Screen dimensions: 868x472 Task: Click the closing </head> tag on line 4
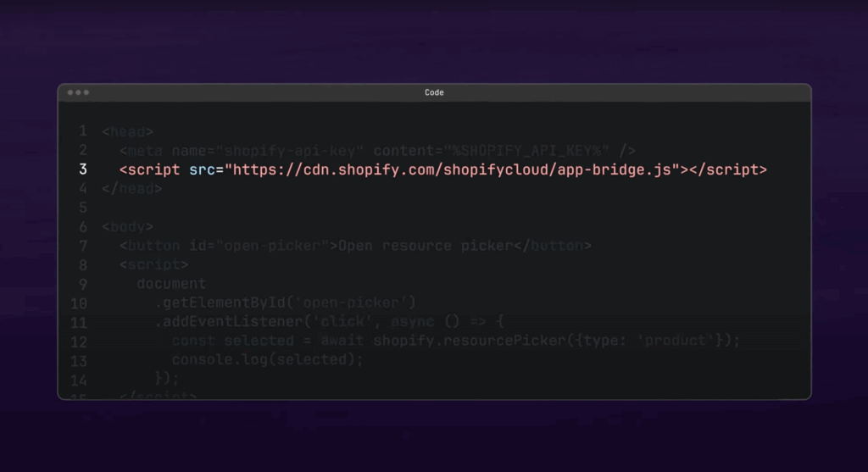[132, 189]
